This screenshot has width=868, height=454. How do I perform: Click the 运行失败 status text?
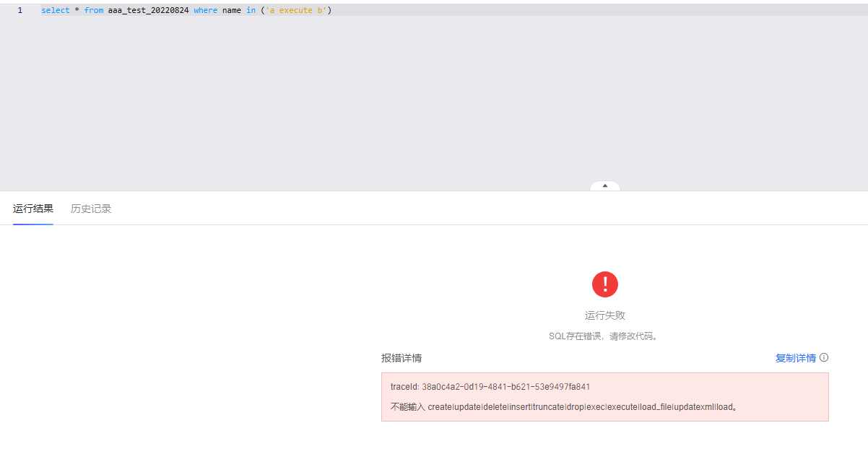(604, 315)
